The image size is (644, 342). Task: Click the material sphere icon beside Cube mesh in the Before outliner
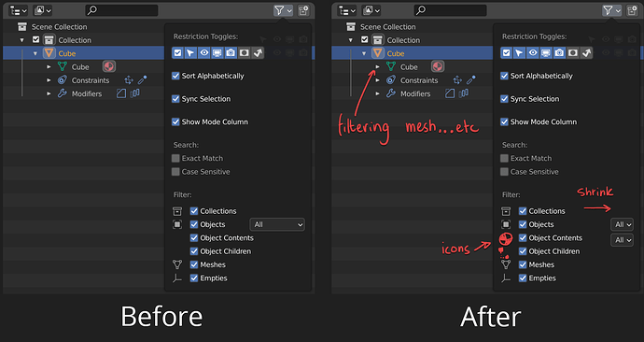(109, 66)
